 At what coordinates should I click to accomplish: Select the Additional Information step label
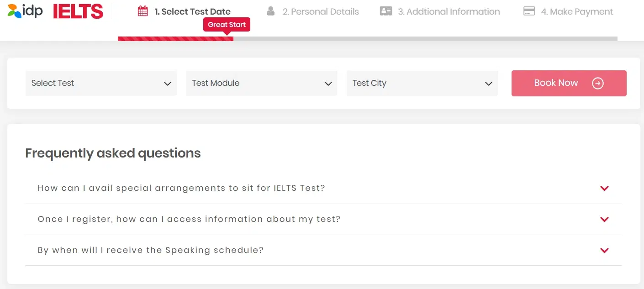(x=448, y=11)
